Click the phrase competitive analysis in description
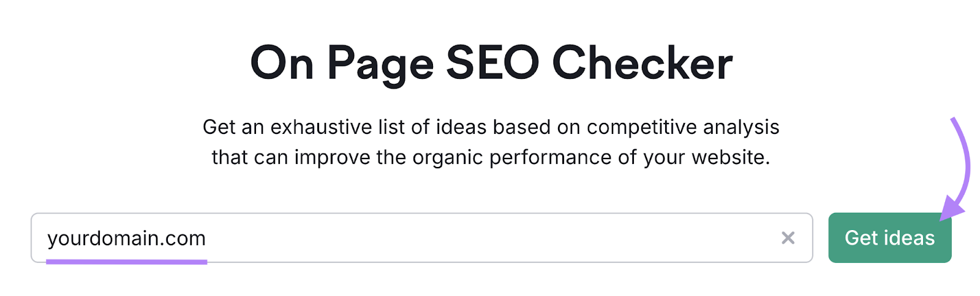Image resolution: width=980 pixels, height=296 pixels. pos(683,127)
